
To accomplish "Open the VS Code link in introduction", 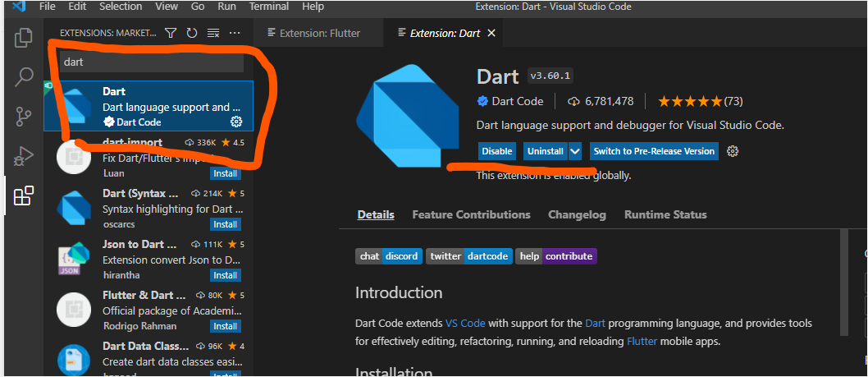I will (465, 324).
